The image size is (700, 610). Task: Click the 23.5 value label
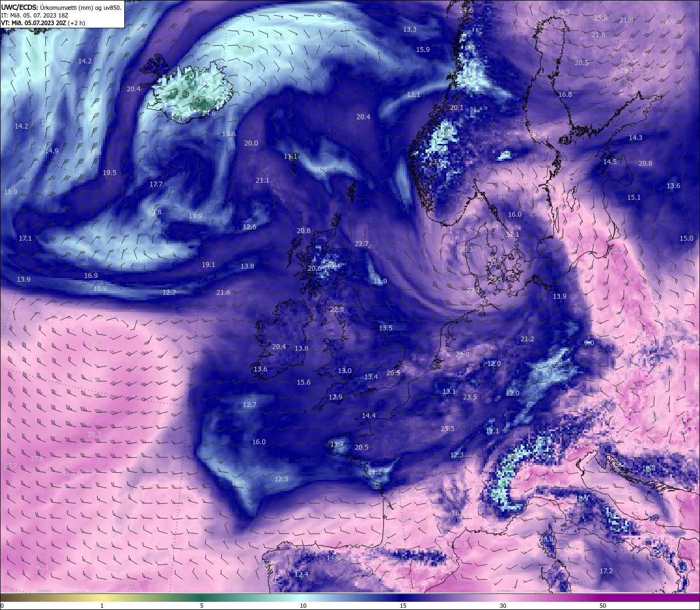470,397
